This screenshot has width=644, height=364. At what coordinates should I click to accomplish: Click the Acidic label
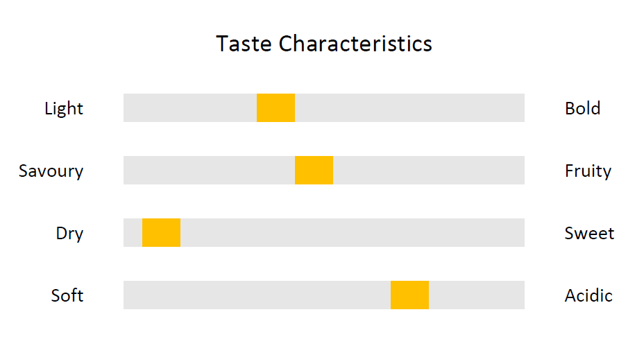point(588,295)
